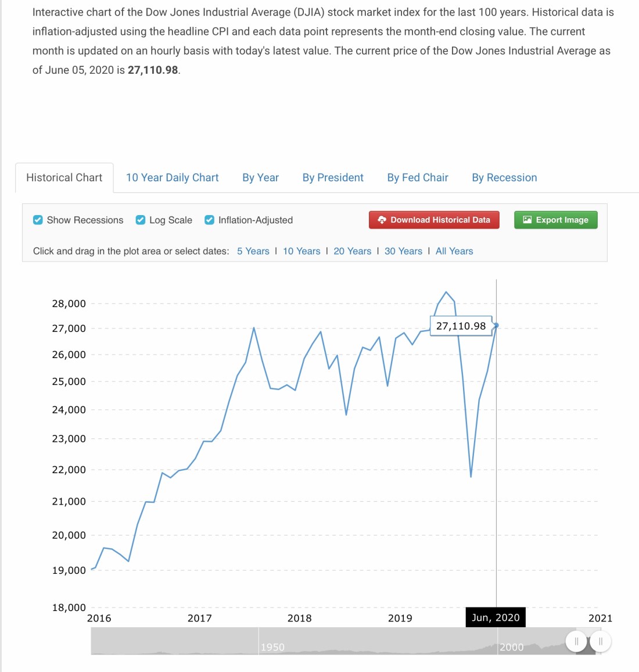Click the right range slider handle
Viewport: 639px width, 672px height.
click(x=601, y=642)
